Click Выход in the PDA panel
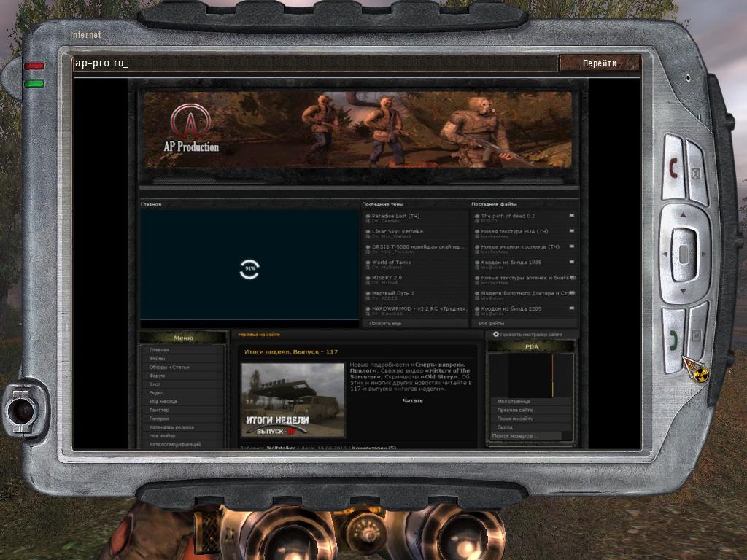 [x=505, y=427]
